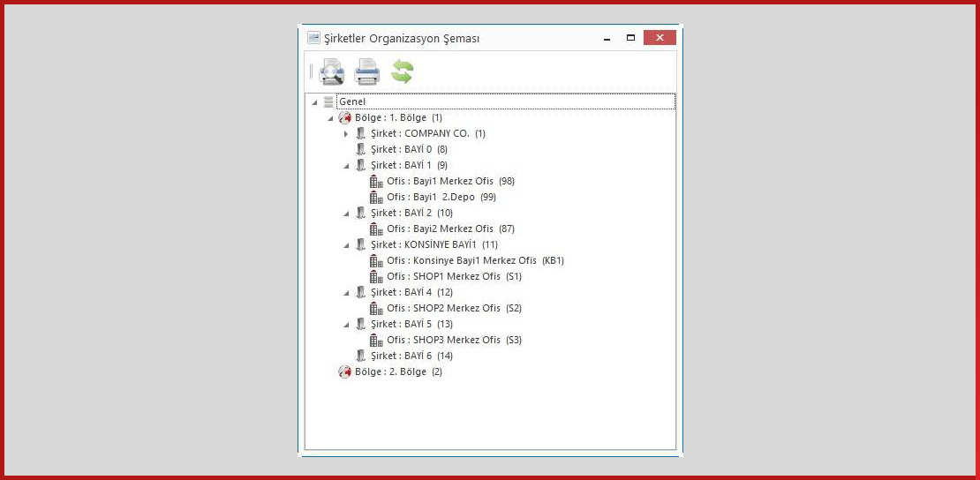This screenshot has width=980, height=480.
Task: Click the window title bar app icon
Action: 313,38
